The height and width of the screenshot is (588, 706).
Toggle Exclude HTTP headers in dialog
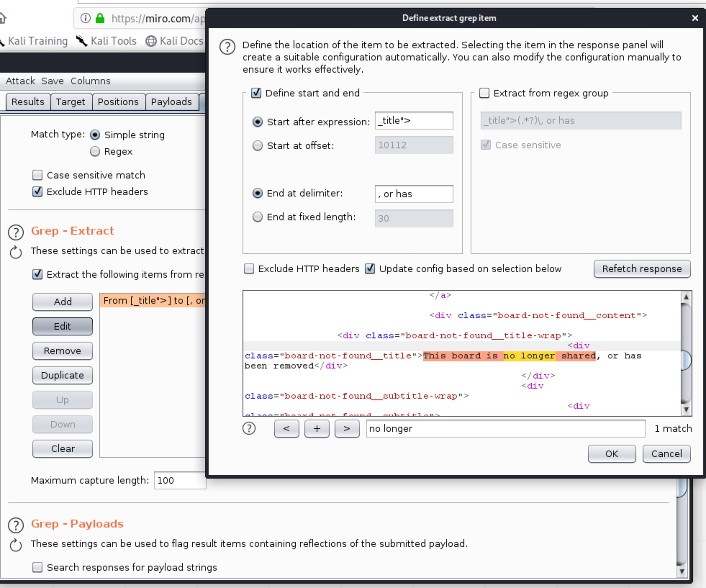[x=249, y=269]
